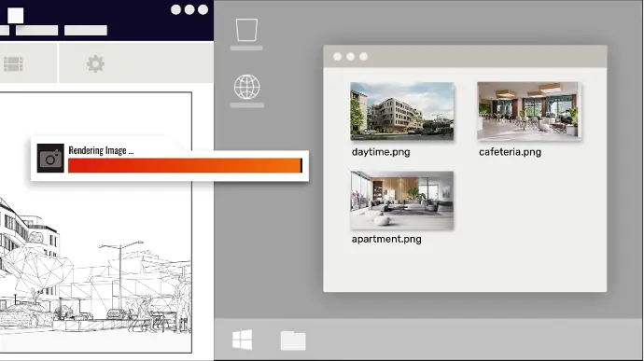Click rightmost menu item in dark header
Viewport: 644px width, 361px height.
[x=86, y=30]
